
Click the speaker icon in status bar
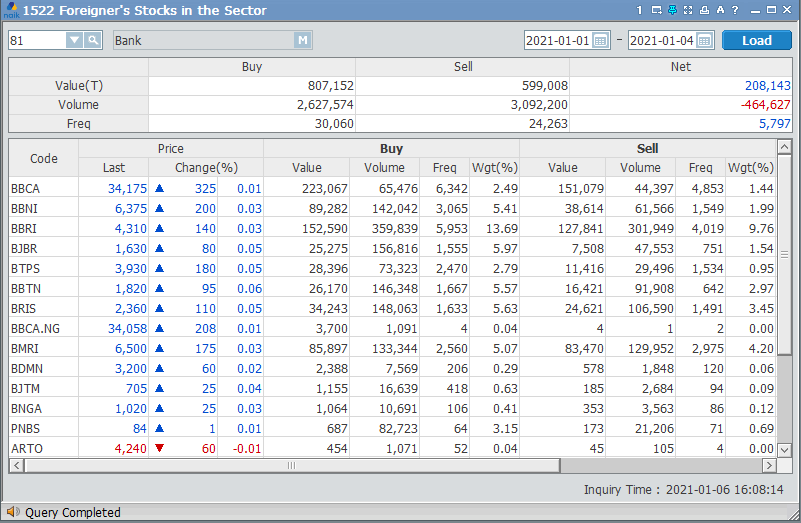(x=12, y=512)
